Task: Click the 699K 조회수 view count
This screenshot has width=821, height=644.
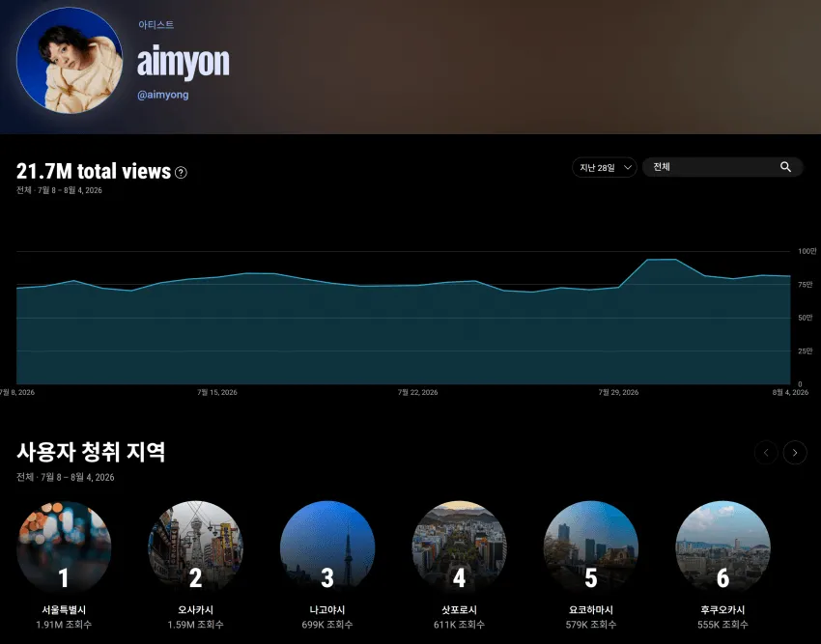Action: (327, 625)
